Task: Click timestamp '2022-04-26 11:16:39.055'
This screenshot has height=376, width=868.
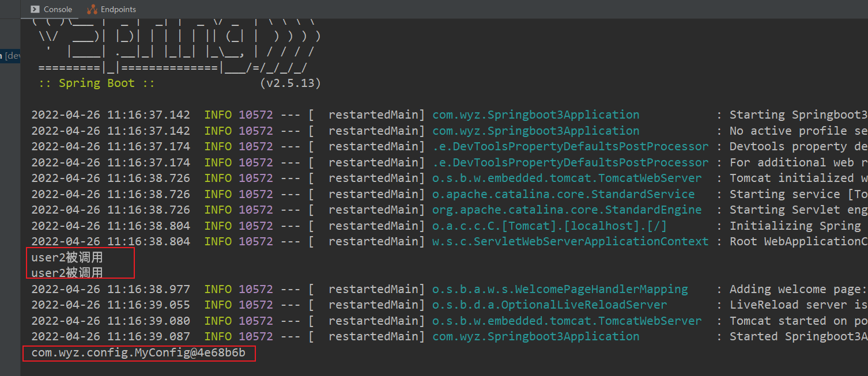Action: (111, 305)
